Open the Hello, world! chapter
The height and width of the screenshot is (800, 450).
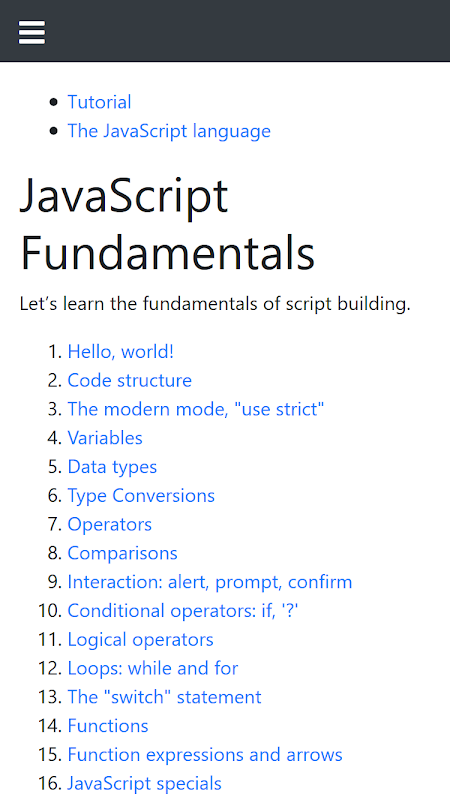tap(120, 352)
